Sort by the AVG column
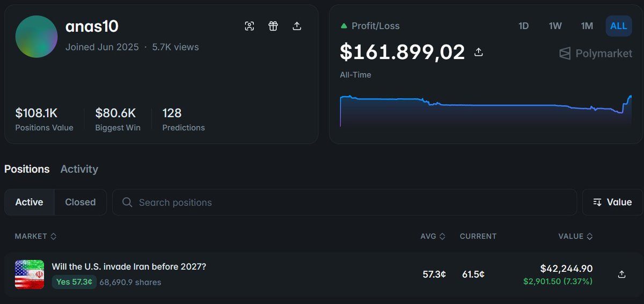This screenshot has width=644, height=304. [x=433, y=236]
